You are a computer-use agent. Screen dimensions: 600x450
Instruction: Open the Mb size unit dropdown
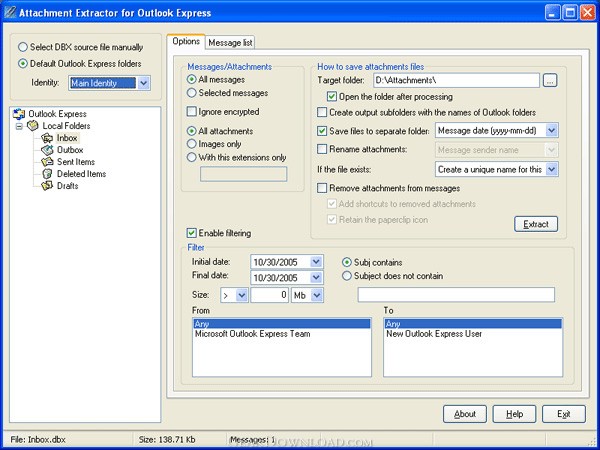pyautogui.click(x=317, y=295)
